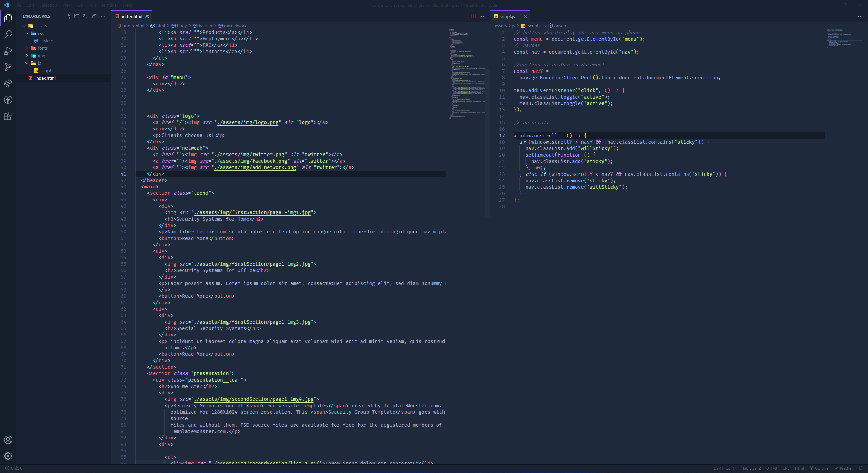The image size is (868, 473).
Task: Open the Edit menu
Action: pos(30,5)
